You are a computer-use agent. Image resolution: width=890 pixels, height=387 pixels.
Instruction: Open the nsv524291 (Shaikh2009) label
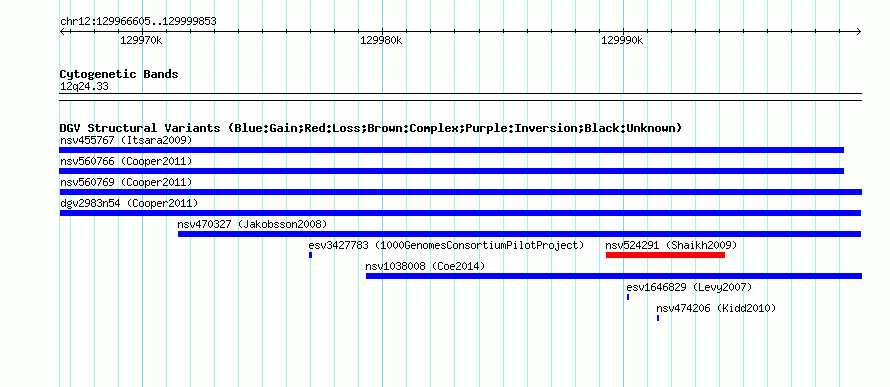click(671, 245)
